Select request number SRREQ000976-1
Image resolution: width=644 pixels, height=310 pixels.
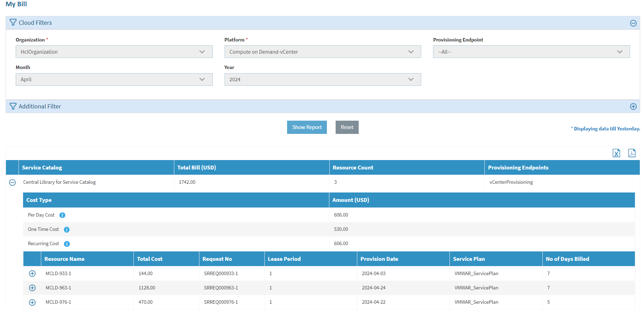(x=221, y=302)
